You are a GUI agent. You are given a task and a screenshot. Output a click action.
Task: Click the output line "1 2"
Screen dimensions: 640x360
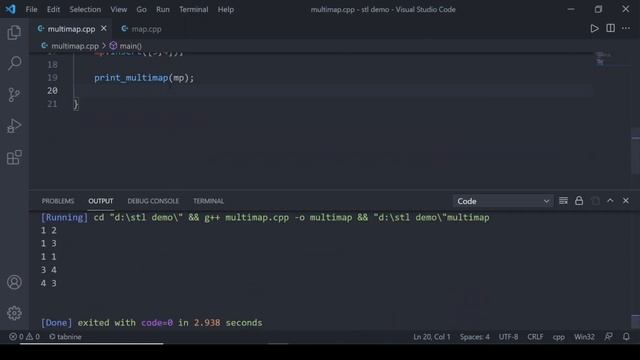(x=49, y=230)
